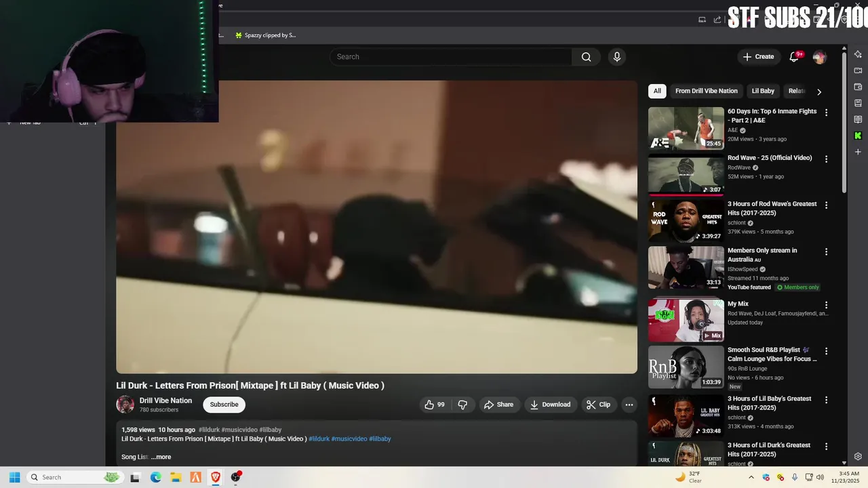
Task: Open reading list in Brave sidebar
Action: pyautogui.click(x=858, y=119)
